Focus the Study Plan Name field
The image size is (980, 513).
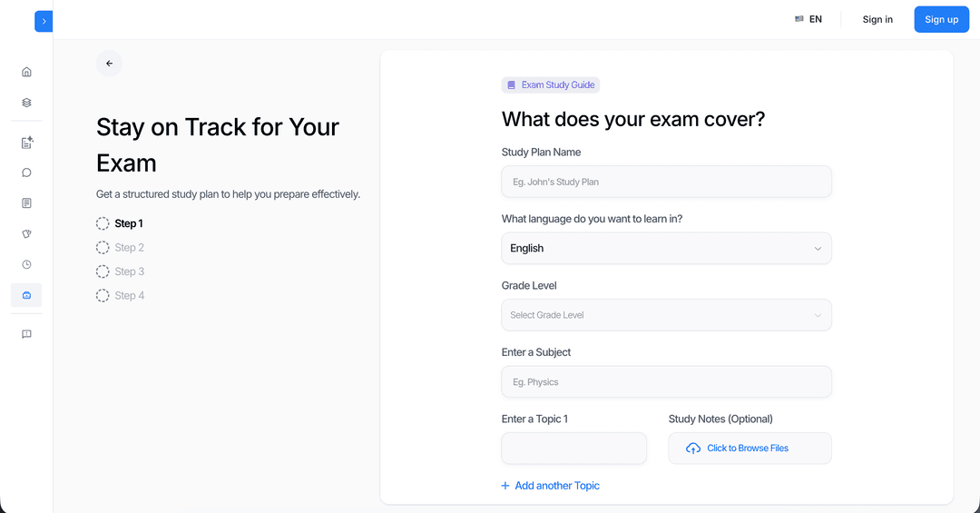(x=666, y=182)
